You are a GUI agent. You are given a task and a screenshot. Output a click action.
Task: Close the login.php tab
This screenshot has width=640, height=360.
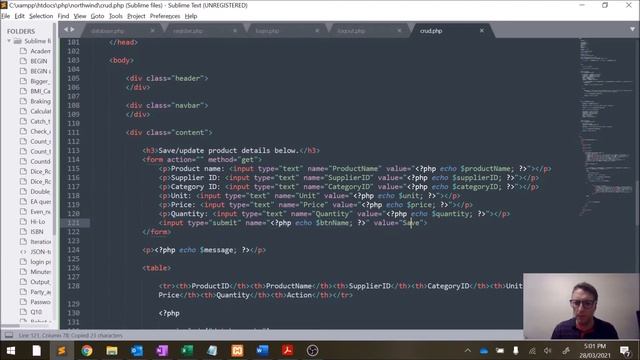click(x=317, y=31)
